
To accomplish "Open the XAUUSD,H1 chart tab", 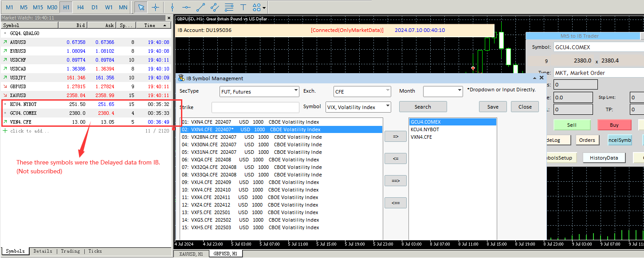I will (x=191, y=254).
